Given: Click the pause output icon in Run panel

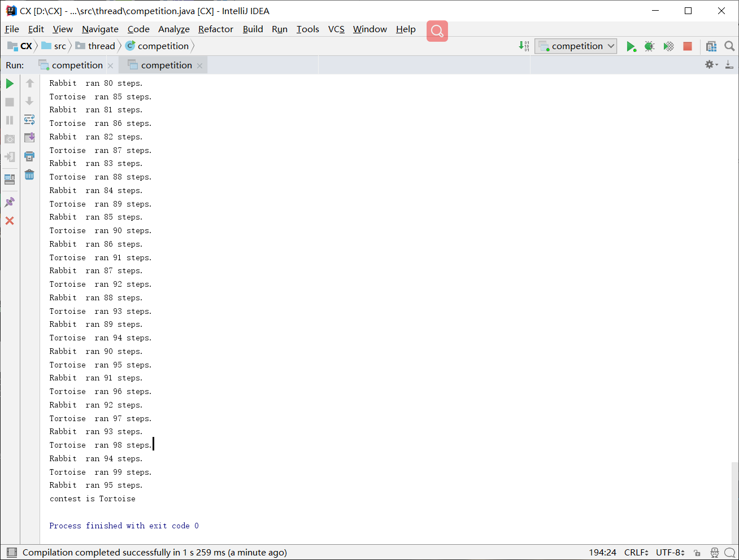Looking at the screenshot, I should [x=10, y=120].
